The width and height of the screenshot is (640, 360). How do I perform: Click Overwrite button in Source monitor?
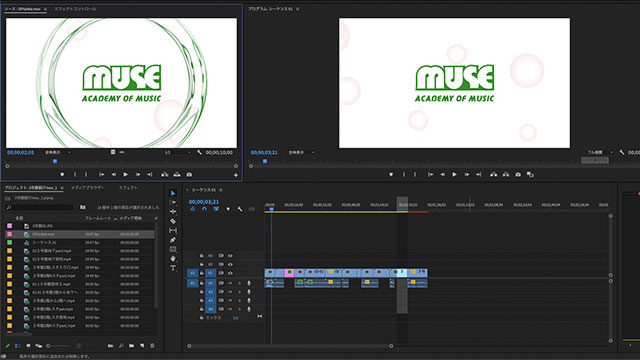point(177,175)
